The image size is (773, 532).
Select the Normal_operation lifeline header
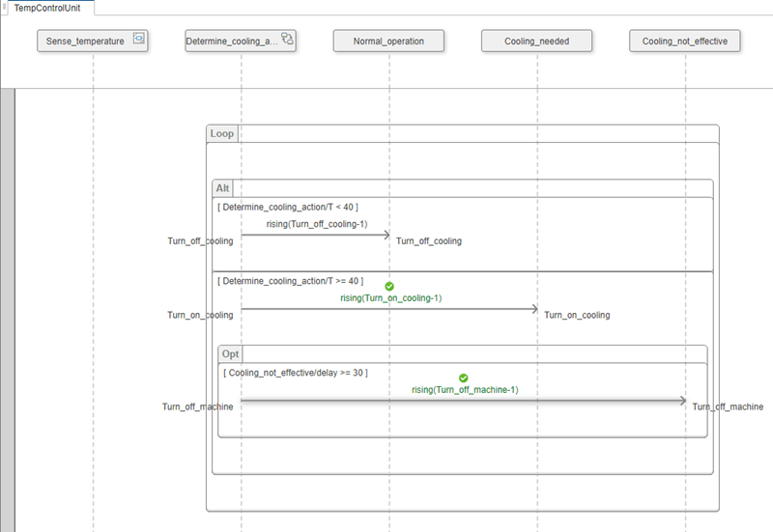coord(389,41)
